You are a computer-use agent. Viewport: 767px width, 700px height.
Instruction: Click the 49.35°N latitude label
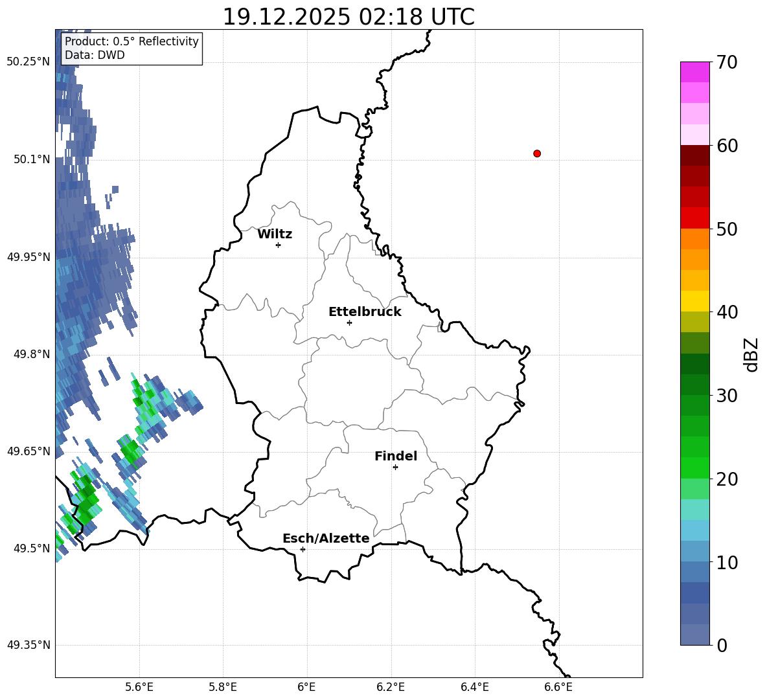(29, 645)
